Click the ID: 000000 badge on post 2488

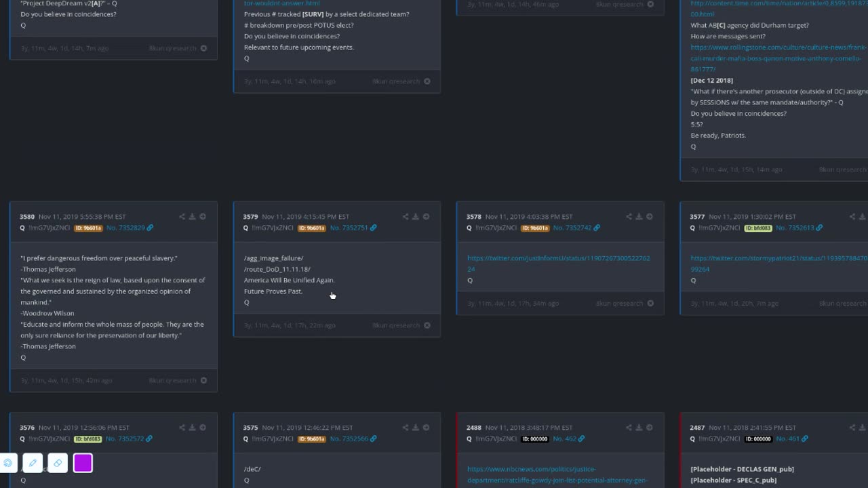[535, 439]
